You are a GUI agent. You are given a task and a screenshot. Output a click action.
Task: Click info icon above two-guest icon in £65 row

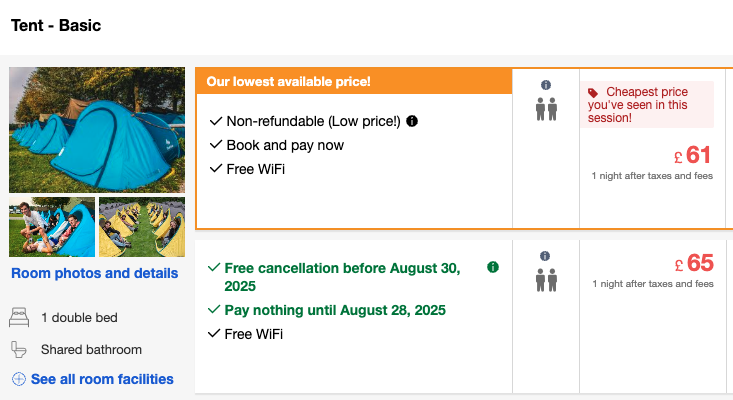coord(546,257)
